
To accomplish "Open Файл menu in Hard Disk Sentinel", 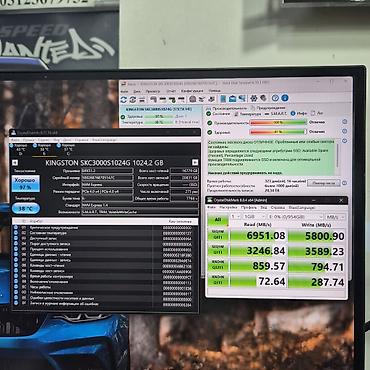I will [x=123, y=91].
